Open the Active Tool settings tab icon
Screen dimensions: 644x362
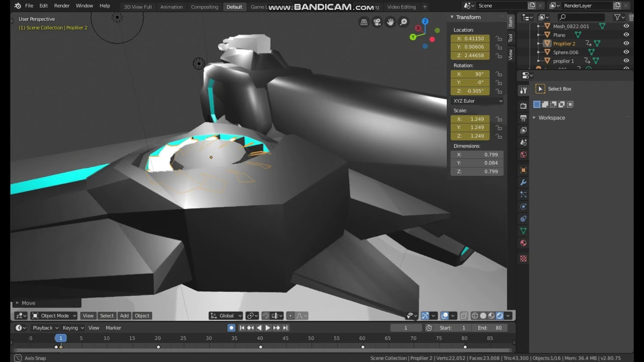coord(523,90)
